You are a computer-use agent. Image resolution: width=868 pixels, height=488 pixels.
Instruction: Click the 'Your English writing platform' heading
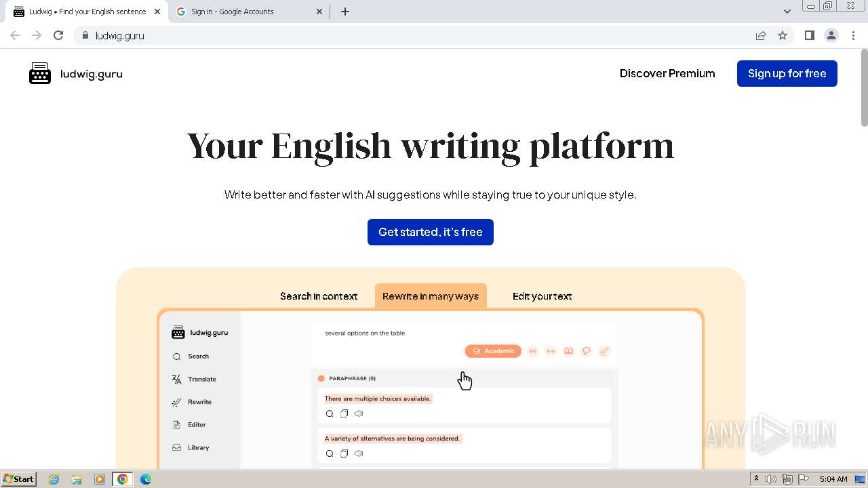point(431,146)
